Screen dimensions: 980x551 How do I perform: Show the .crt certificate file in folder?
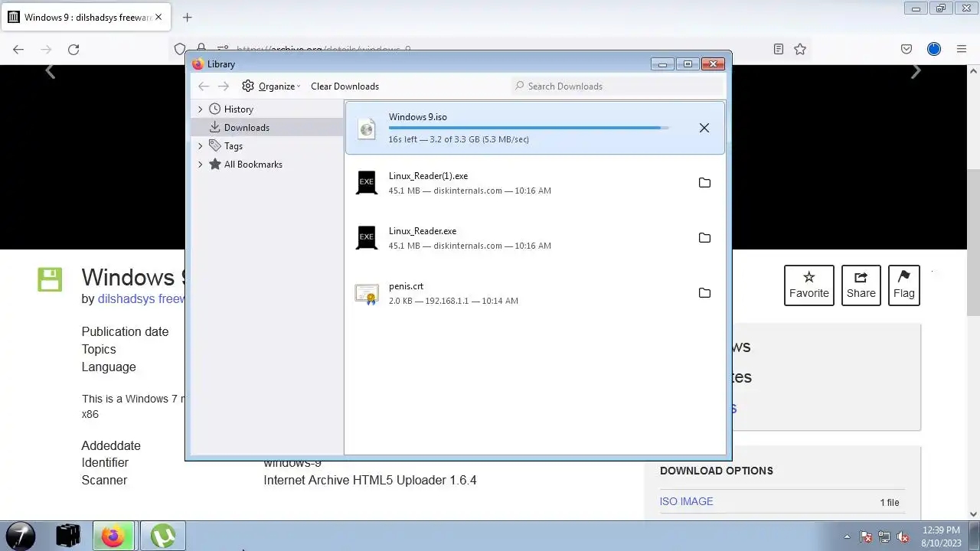(704, 293)
